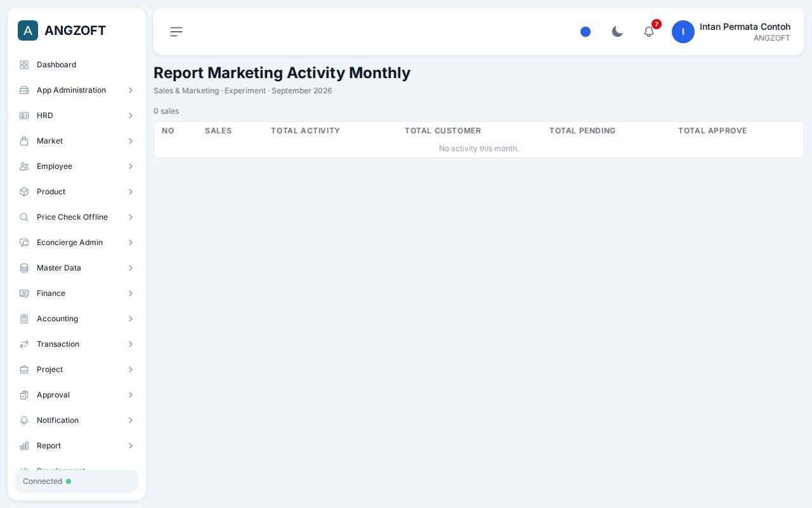Click the Notification bell sidebar icon
The image size is (812, 508).
pos(24,420)
